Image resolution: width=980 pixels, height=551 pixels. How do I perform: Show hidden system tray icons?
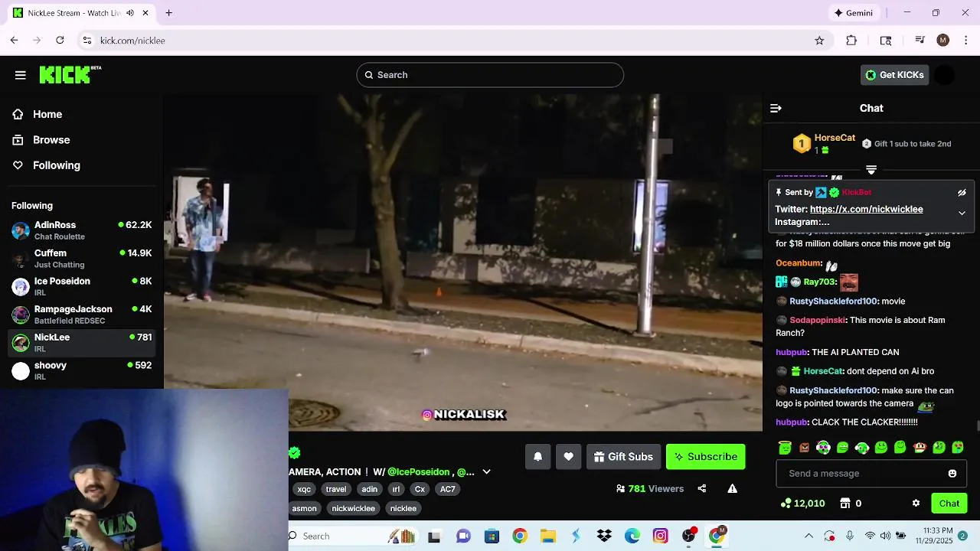click(808, 536)
